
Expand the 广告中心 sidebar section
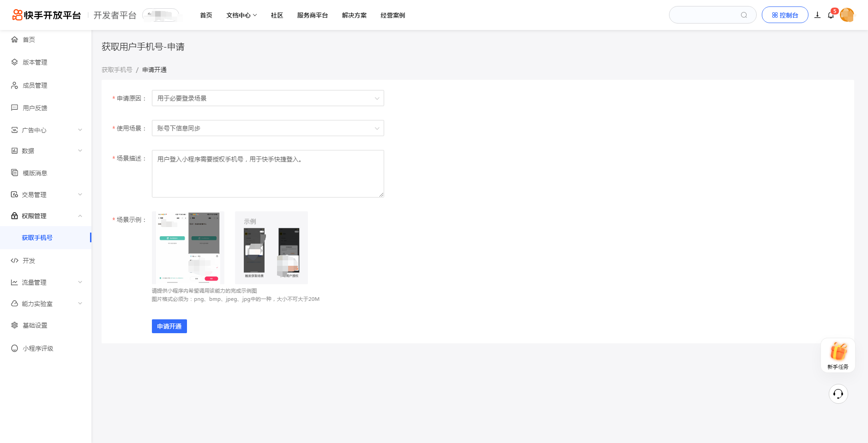click(x=46, y=130)
